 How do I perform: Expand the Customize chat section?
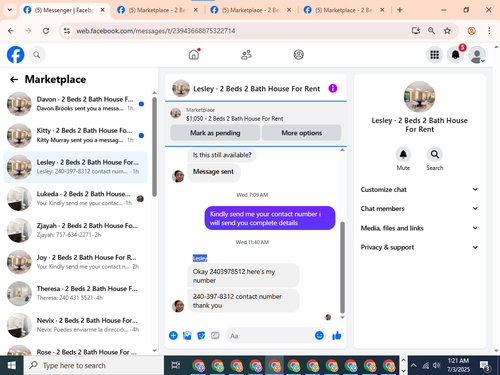coord(419,189)
